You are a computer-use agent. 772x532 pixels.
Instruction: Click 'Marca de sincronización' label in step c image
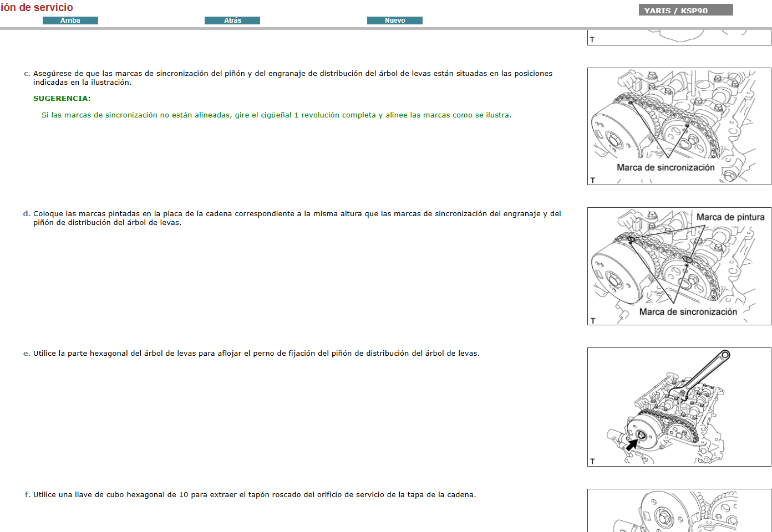(x=666, y=167)
